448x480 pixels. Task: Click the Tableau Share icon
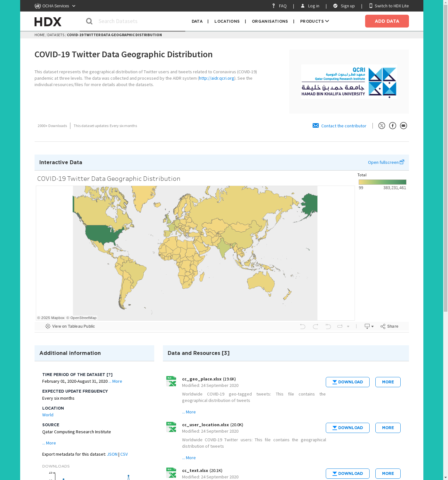pyautogui.click(x=383, y=326)
